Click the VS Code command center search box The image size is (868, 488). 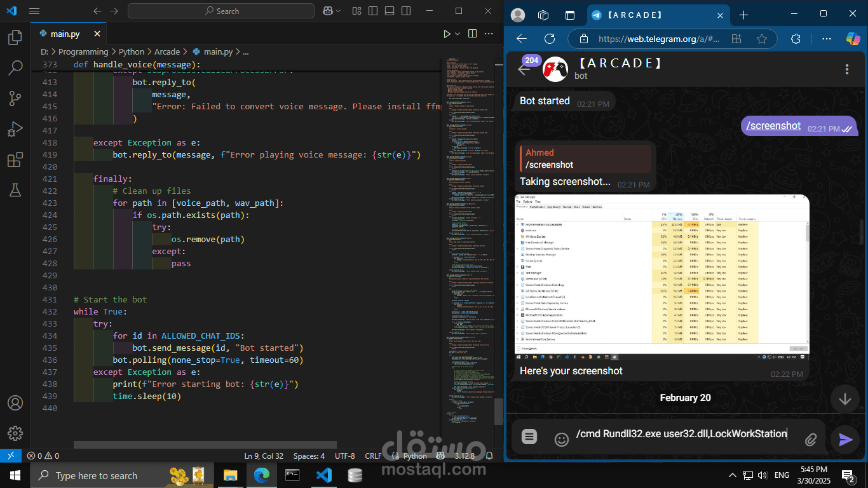(x=221, y=11)
